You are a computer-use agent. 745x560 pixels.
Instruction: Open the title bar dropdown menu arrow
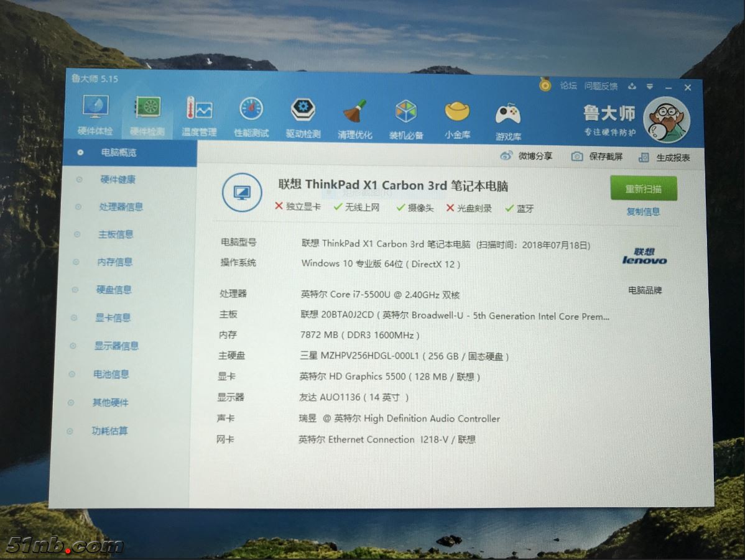[649, 87]
